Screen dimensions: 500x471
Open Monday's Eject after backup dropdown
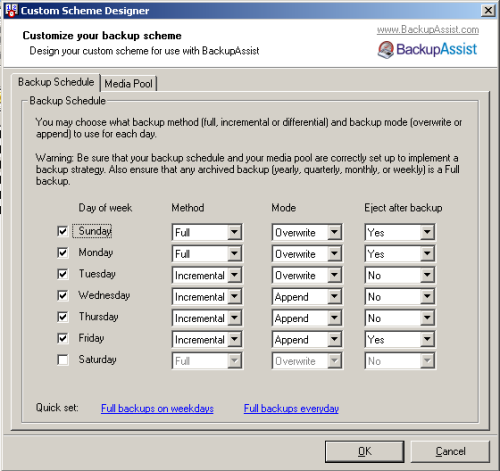coord(400,254)
